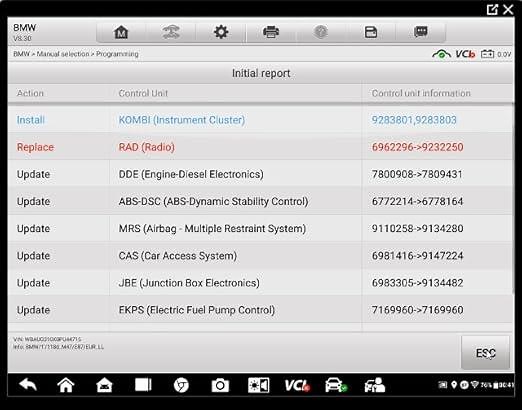Click the green vehicle connection eye icon
The height and width of the screenshot is (410, 522).
(x=441, y=54)
